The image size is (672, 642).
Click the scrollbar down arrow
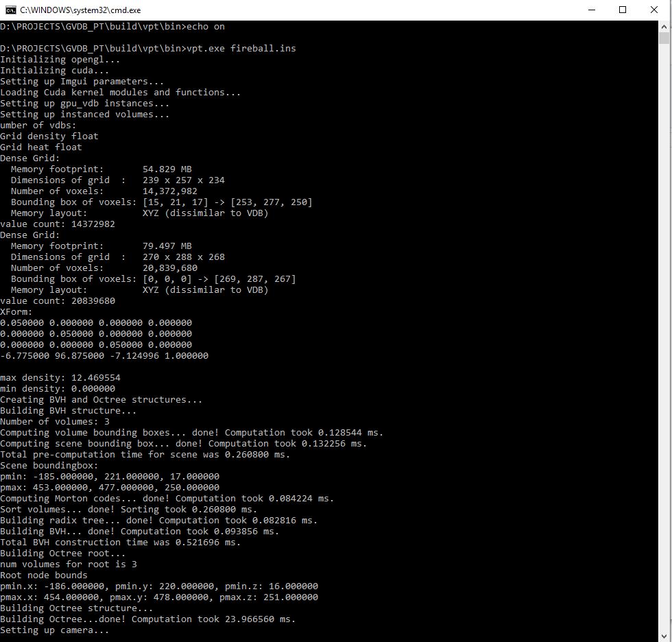pos(664,636)
